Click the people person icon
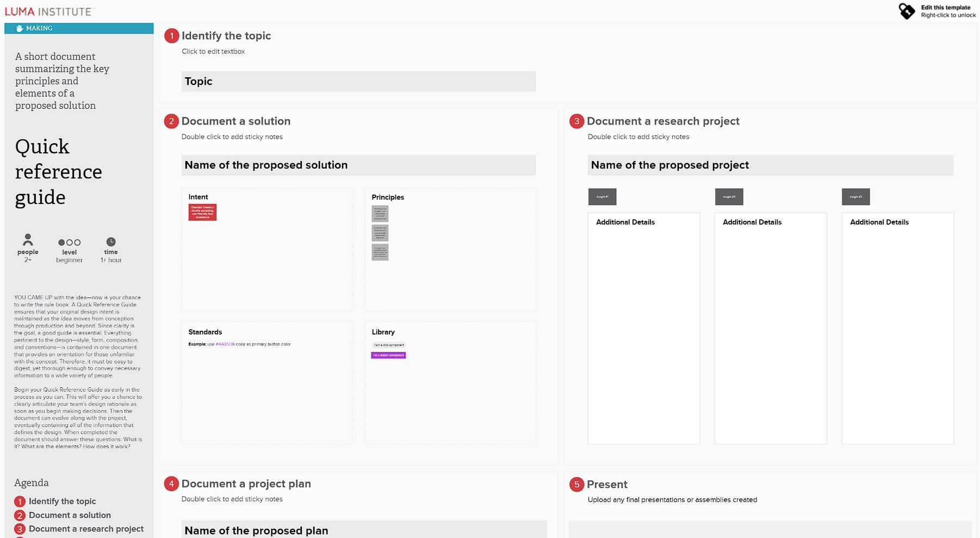The height and width of the screenshot is (538, 980). [x=28, y=240]
